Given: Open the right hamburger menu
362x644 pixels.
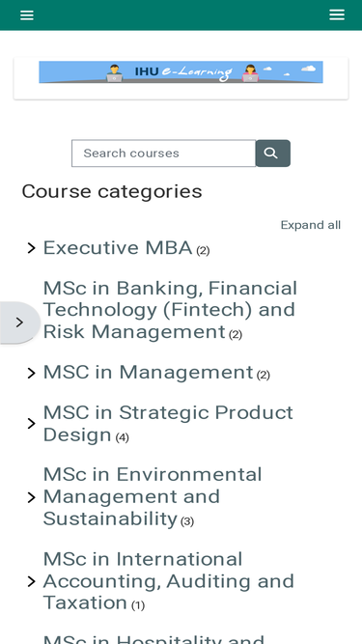Looking at the screenshot, I should 337,15.
